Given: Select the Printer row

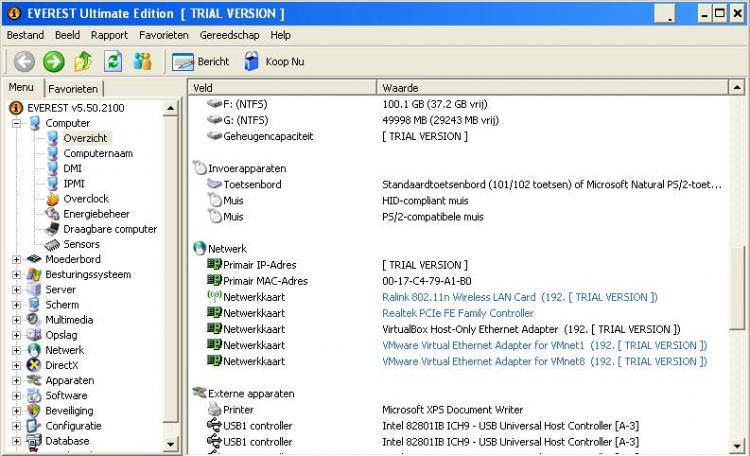Looking at the screenshot, I should point(458,410).
